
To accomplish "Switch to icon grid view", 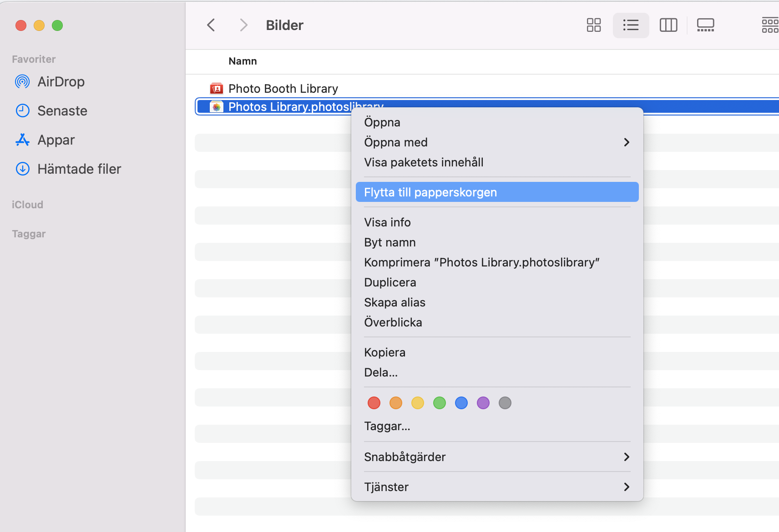I will point(593,25).
